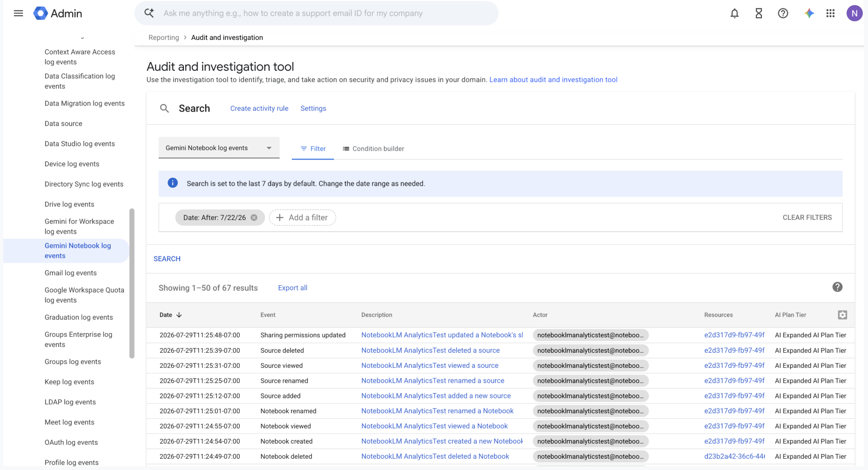
Task: Click the SEARCH button
Action: 167,259
